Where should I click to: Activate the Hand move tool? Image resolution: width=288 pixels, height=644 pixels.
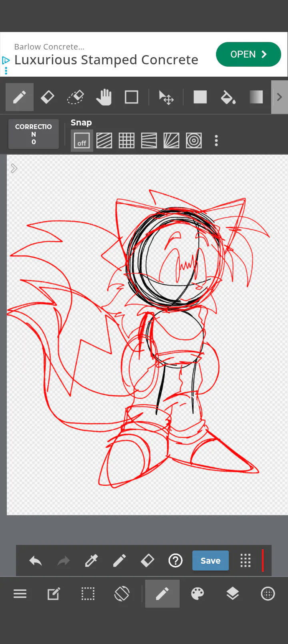104,97
